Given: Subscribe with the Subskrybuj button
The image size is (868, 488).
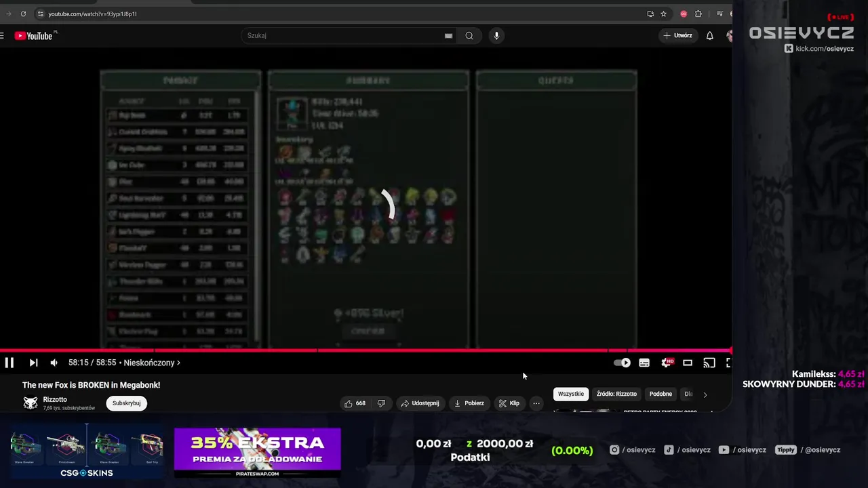Looking at the screenshot, I should tap(126, 403).
